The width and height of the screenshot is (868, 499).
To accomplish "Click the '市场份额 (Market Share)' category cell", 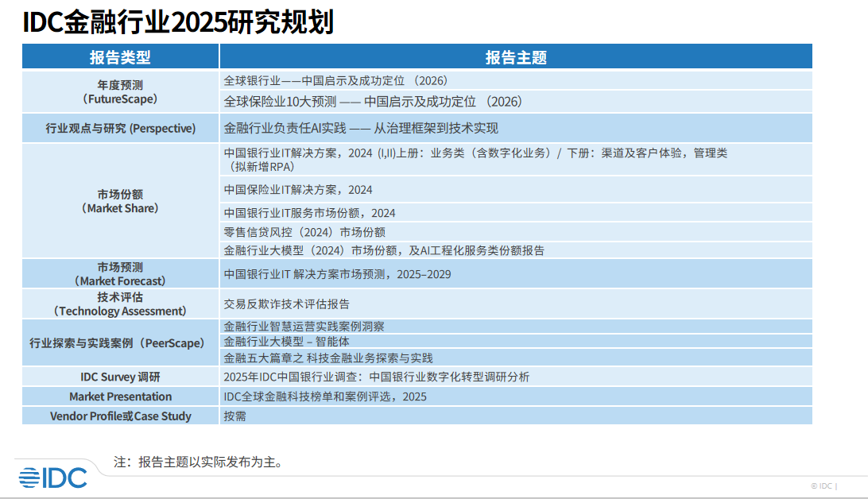I will [x=120, y=201].
